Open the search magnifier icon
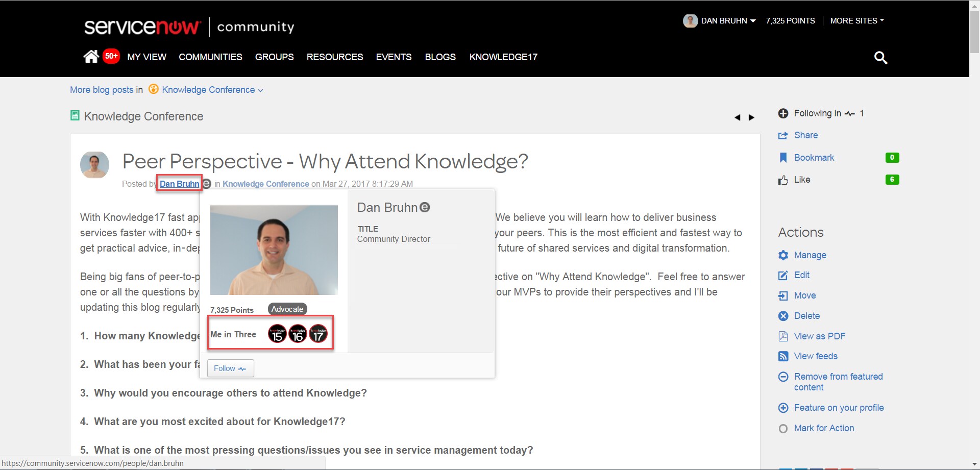This screenshot has height=470, width=980. 880,58
